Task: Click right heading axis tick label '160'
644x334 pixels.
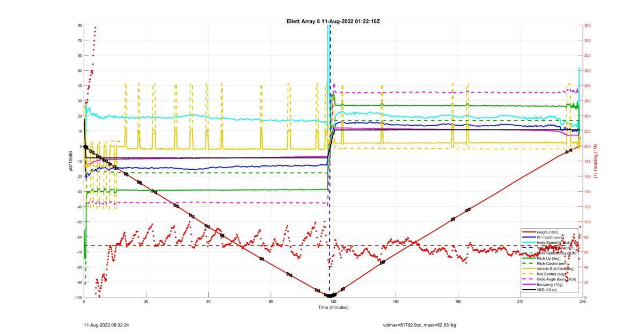Action: 588,177
